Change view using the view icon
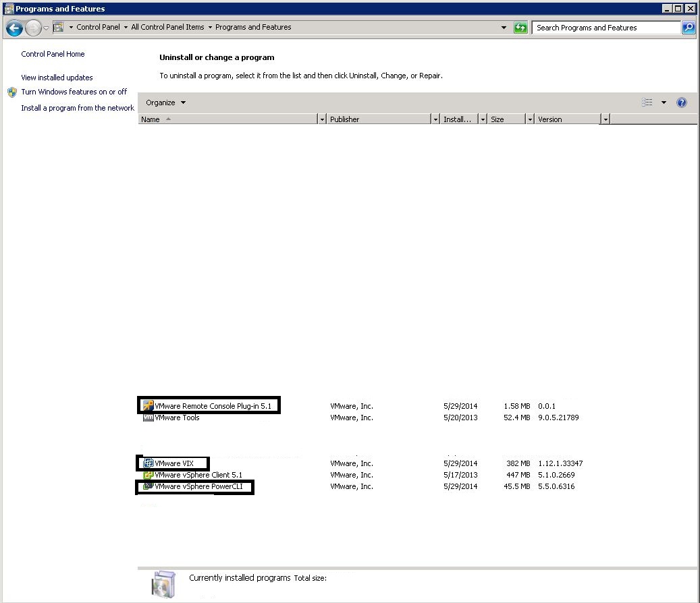The image size is (700, 603). click(x=647, y=103)
